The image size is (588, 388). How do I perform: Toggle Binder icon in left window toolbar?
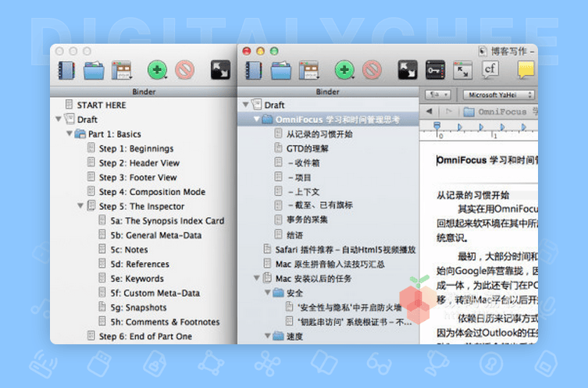click(66, 70)
